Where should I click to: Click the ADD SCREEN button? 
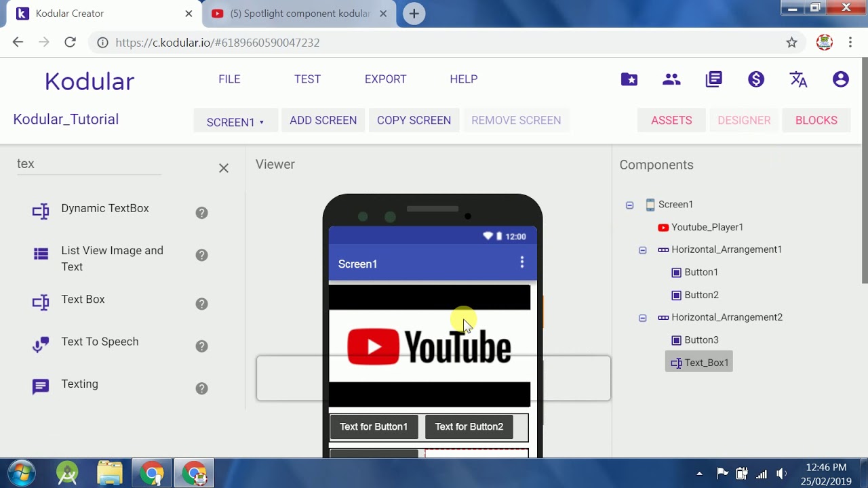323,121
